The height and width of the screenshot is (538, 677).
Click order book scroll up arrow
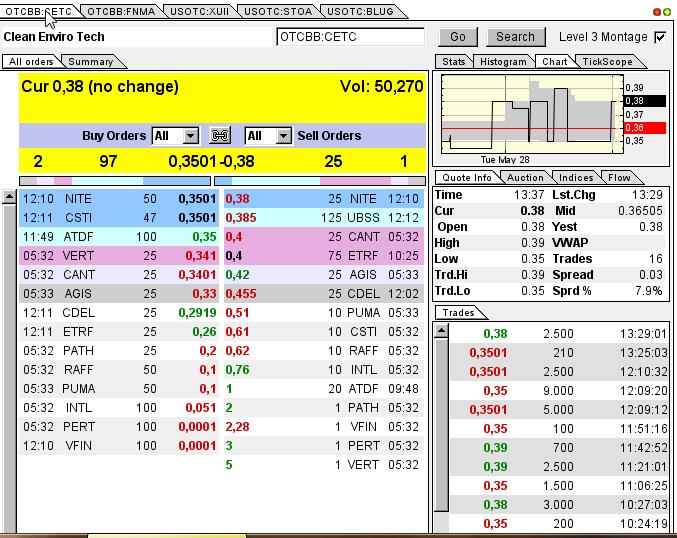[x=9, y=197]
